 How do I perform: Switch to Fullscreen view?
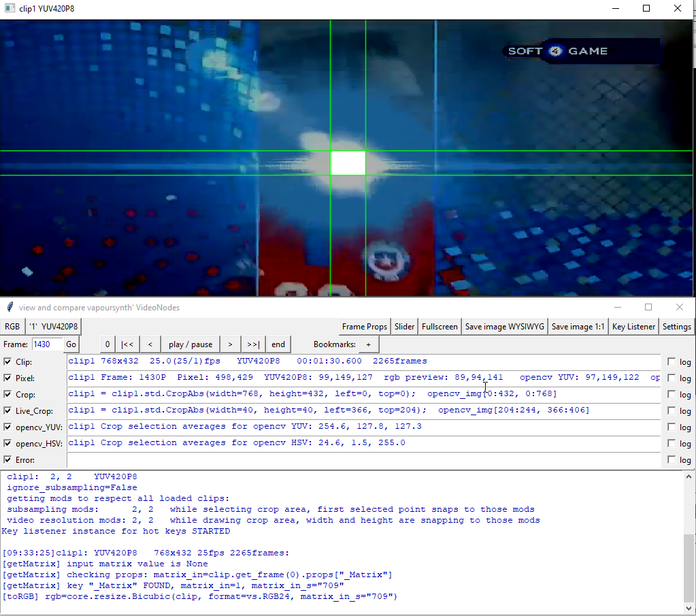point(440,327)
